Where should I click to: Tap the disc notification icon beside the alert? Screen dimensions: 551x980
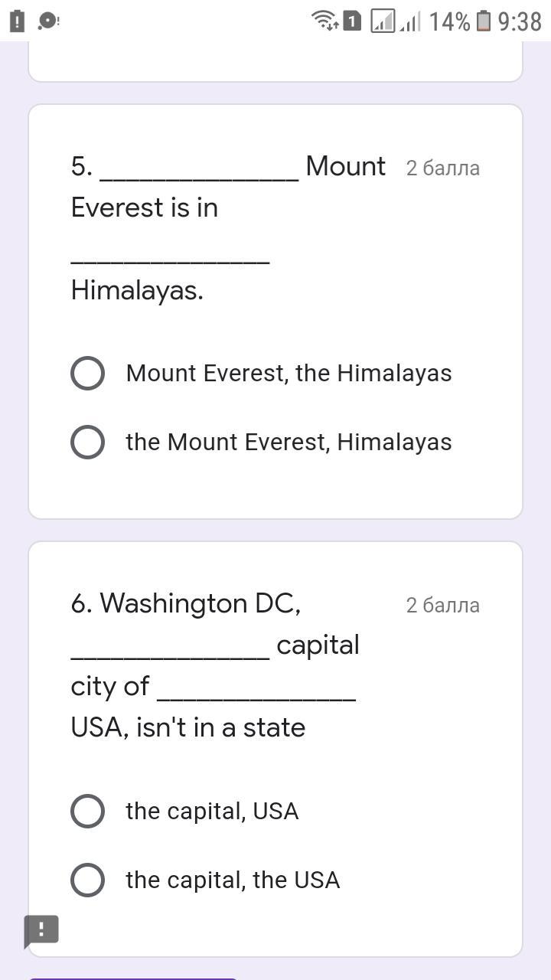point(47,21)
